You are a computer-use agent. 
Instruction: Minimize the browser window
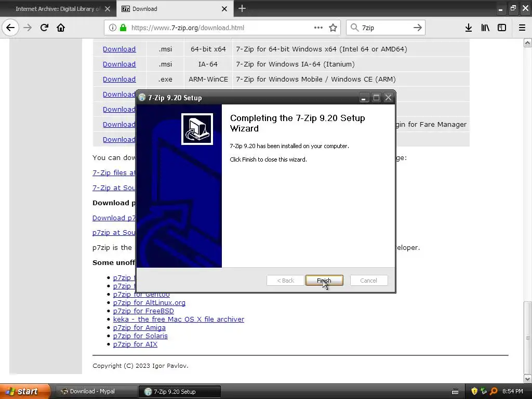[x=500, y=9]
